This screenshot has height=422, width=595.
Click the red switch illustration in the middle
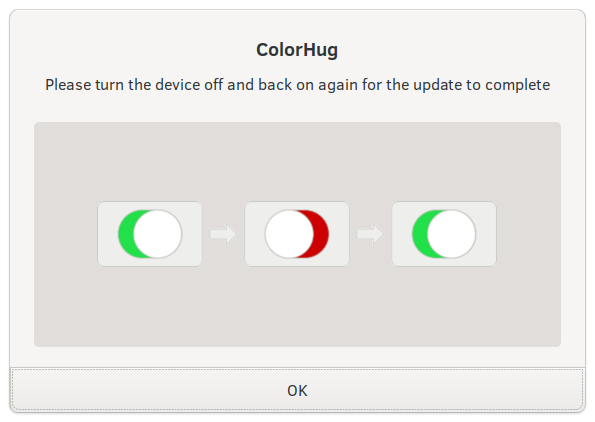click(297, 234)
